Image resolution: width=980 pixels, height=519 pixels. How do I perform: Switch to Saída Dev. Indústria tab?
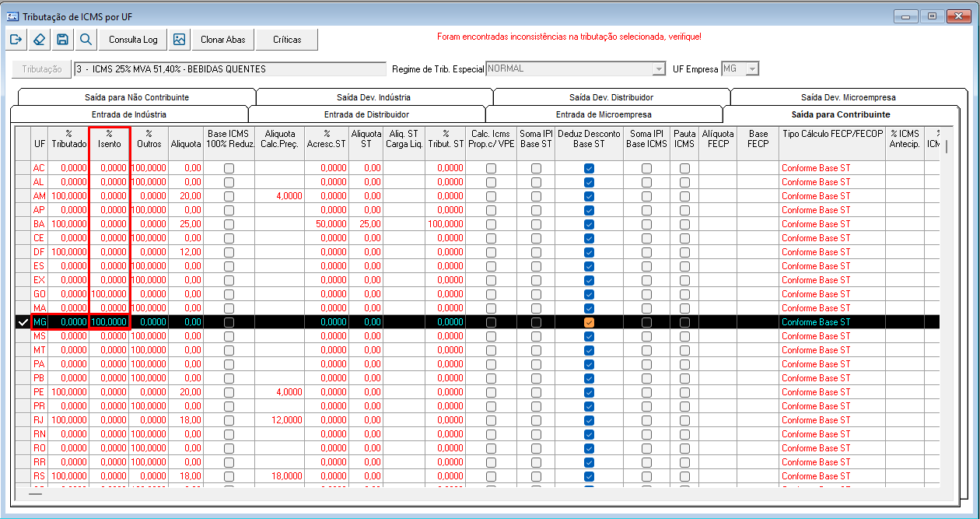(x=374, y=97)
